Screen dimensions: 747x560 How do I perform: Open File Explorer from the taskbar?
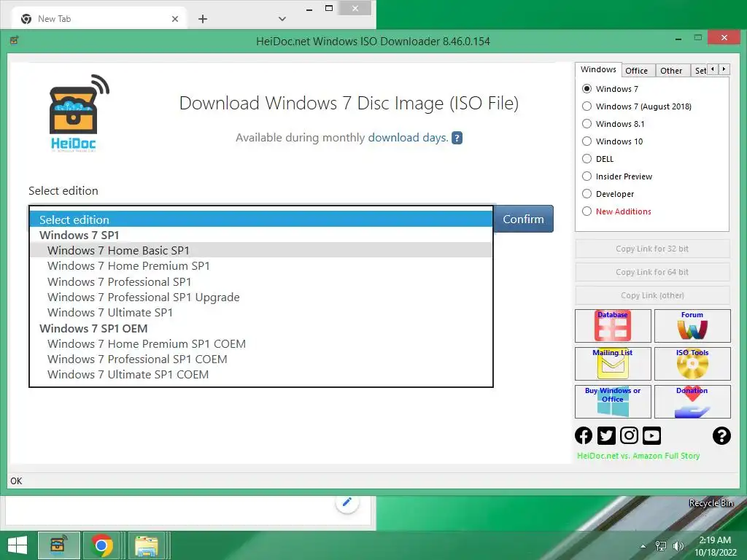[146, 545]
